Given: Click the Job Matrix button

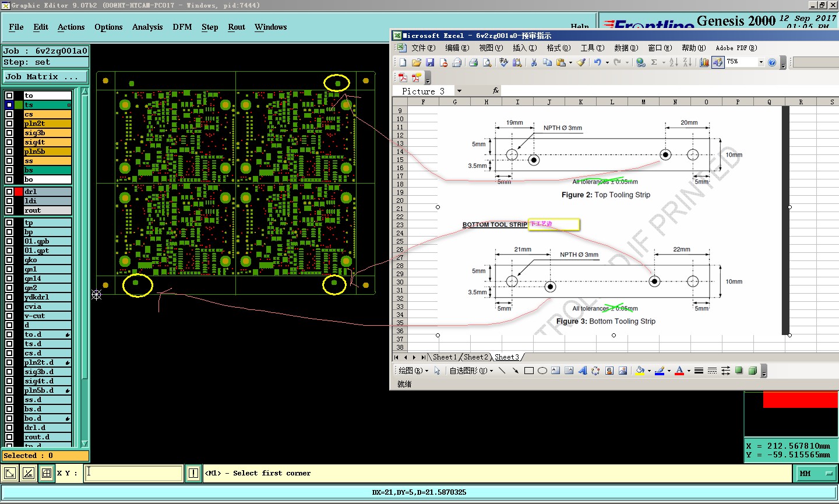Looking at the screenshot, I should pos(45,76).
